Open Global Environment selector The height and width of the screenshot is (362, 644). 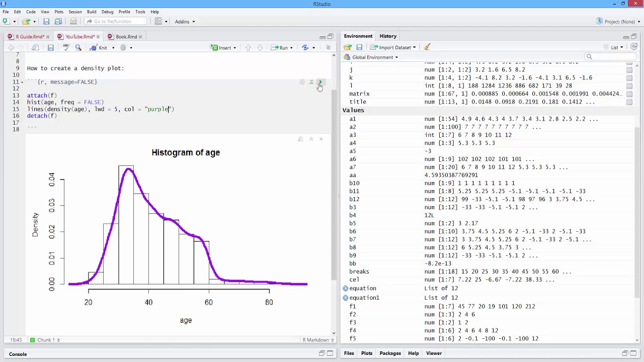[x=371, y=57]
